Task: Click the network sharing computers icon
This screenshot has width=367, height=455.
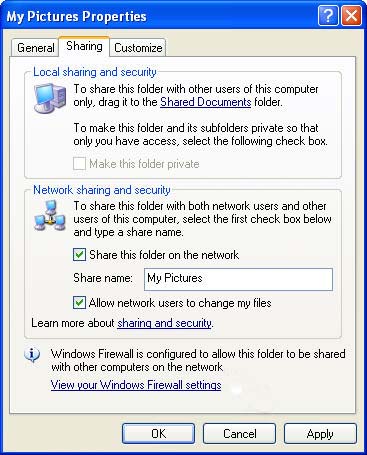Action: pyautogui.click(x=49, y=216)
